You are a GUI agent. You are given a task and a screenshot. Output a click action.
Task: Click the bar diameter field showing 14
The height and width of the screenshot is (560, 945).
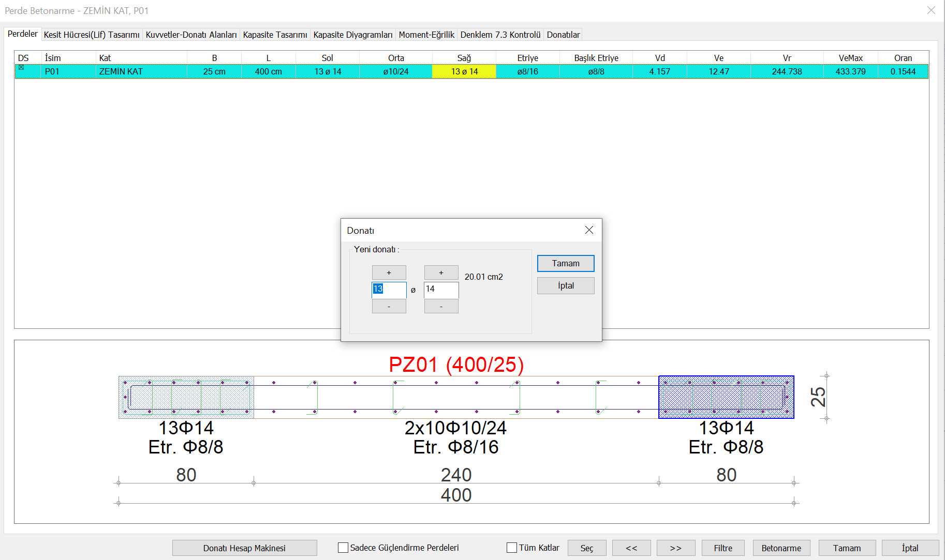(441, 290)
